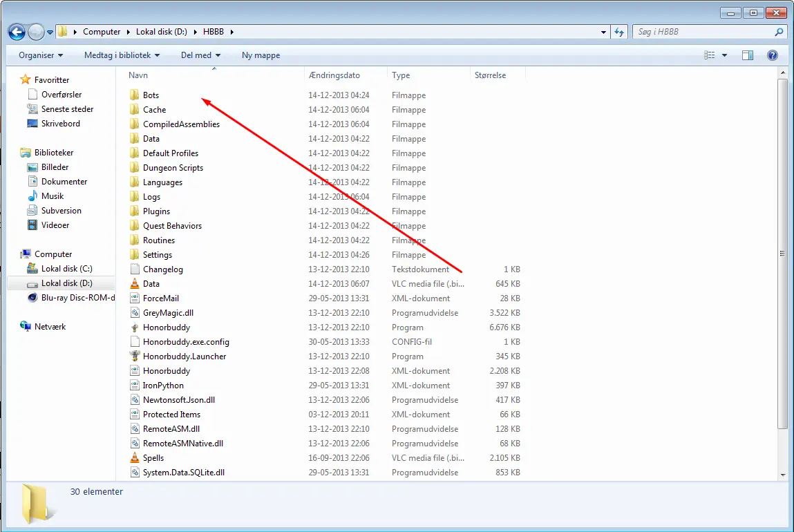Click the magnifier search icon
Viewport: 794px width, 532px height.
tap(779, 32)
